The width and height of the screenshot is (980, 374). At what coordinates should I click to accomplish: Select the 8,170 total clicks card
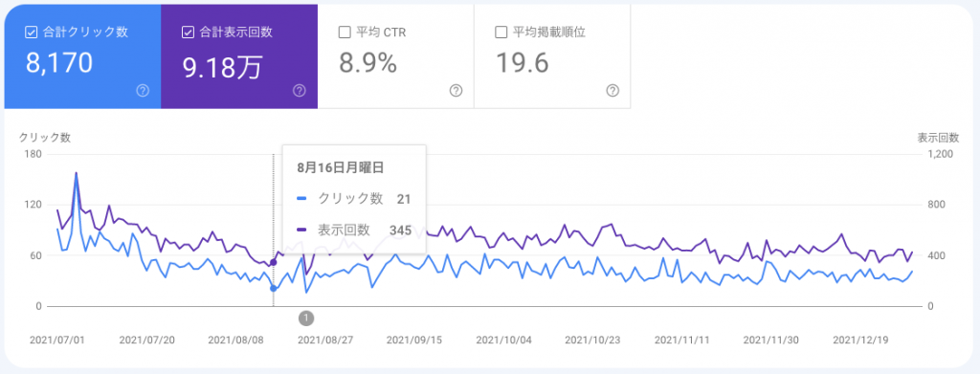coord(82,56)
